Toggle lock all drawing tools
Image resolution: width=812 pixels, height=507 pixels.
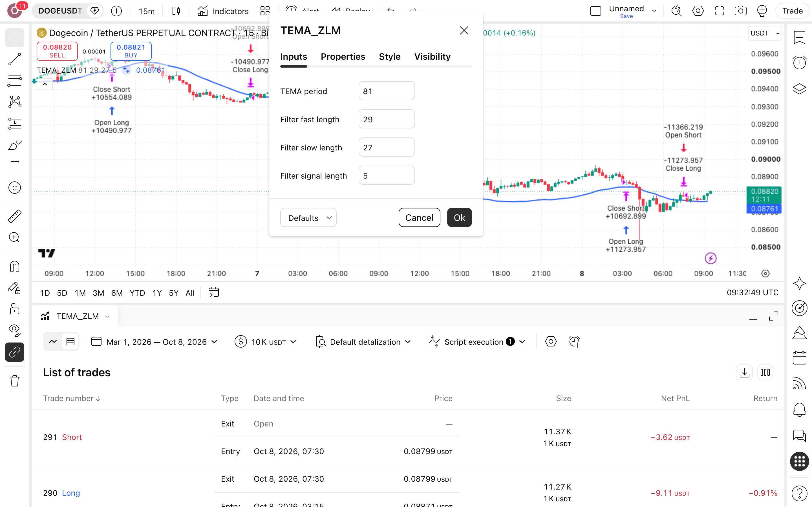point(14,309)
